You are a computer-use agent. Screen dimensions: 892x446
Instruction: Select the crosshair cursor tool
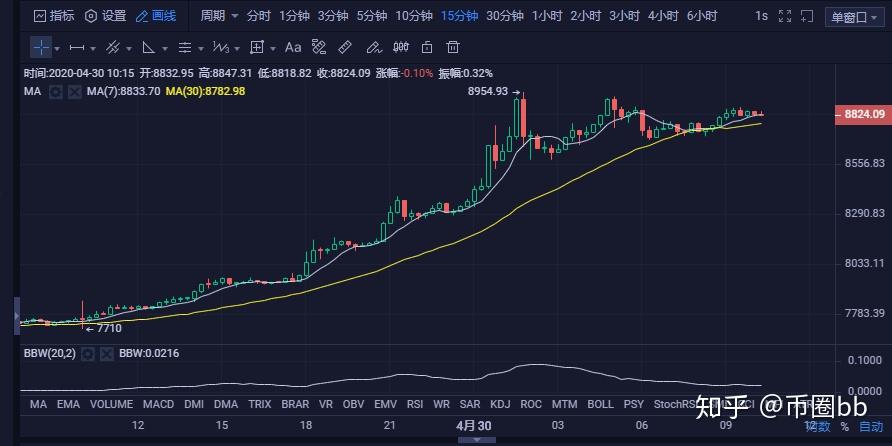[41, 47]
